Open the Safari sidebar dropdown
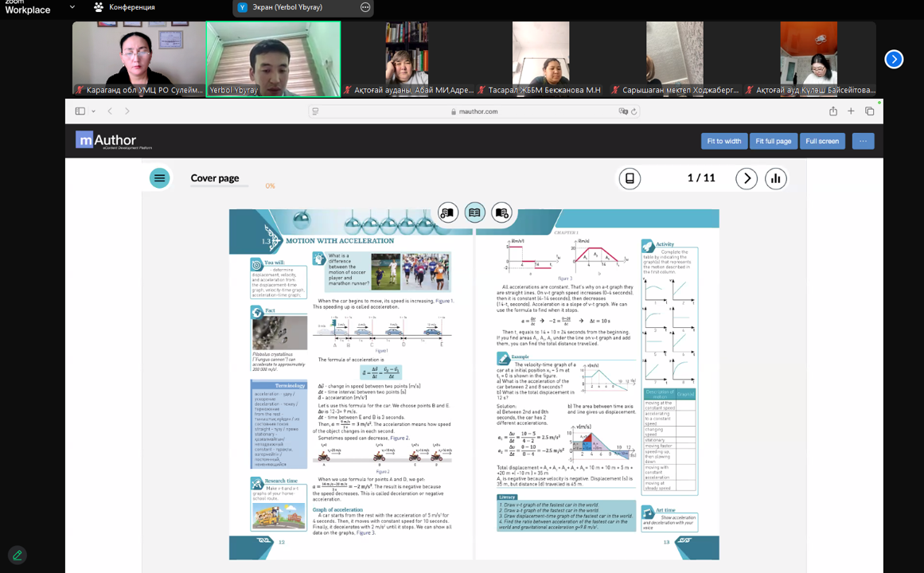This screenshot has height=573, width=924. click(93, 111)
